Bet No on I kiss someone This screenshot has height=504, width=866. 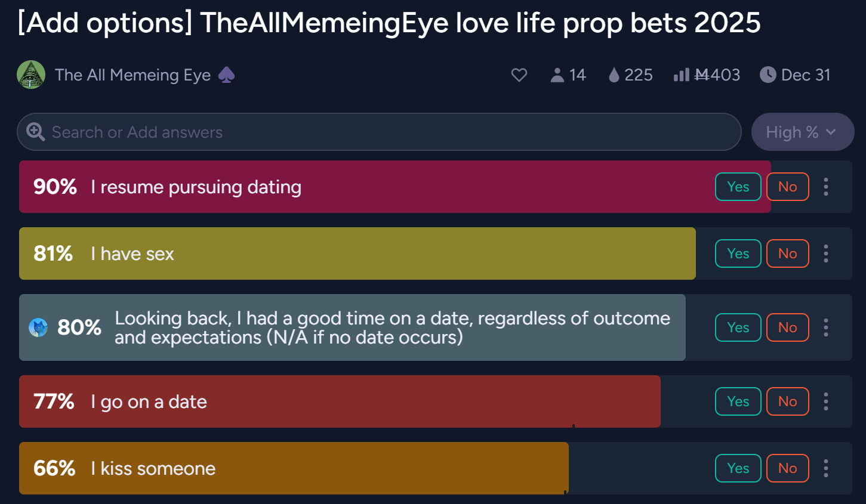(788, 468)
